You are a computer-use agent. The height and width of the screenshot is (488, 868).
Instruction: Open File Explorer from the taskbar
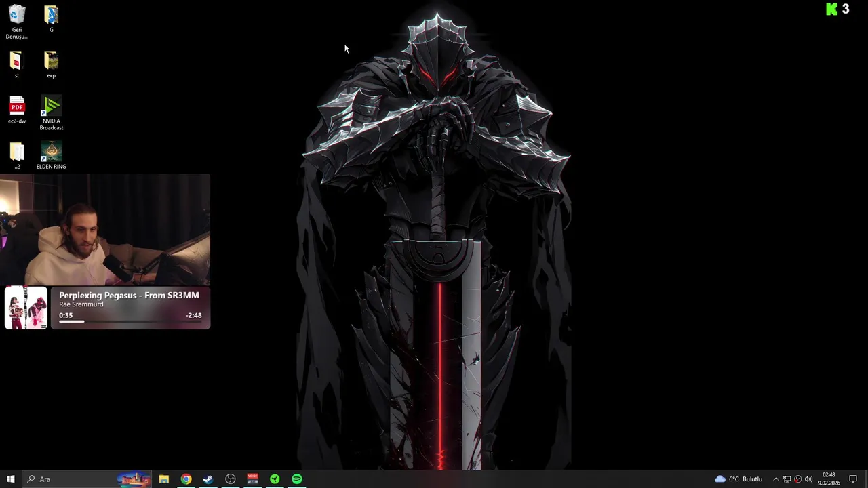coord(163,479)
